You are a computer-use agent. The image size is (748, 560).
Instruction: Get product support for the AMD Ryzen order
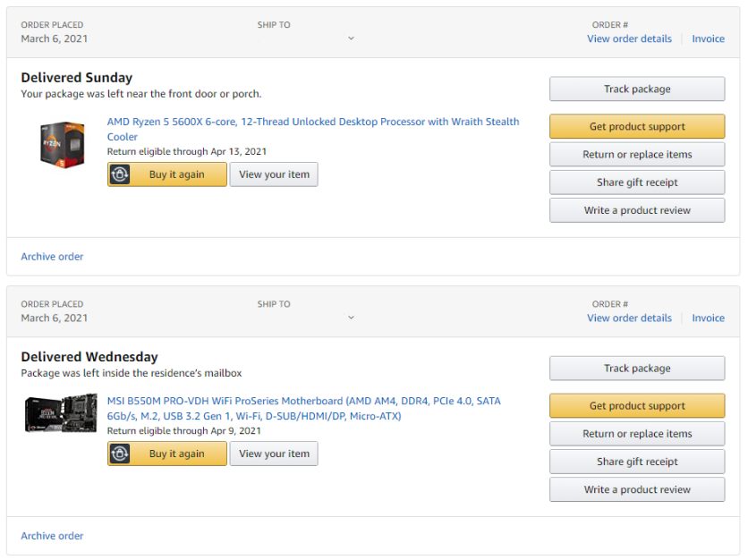tap(637, 126)
